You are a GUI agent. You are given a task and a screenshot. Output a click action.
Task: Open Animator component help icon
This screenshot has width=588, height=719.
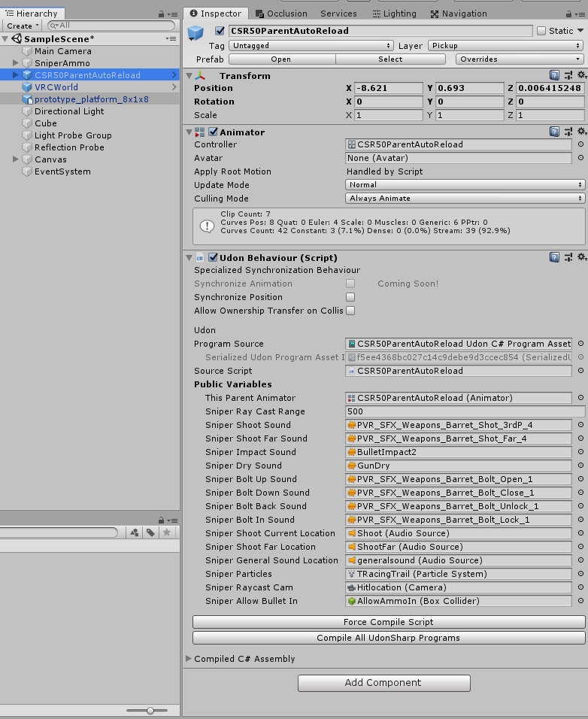click(554, 132)
